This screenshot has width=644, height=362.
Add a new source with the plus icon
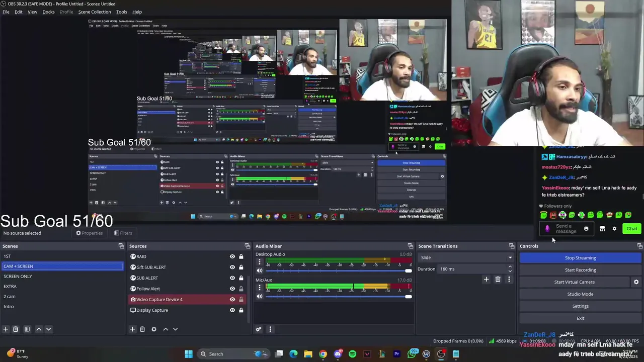(132, 329)
